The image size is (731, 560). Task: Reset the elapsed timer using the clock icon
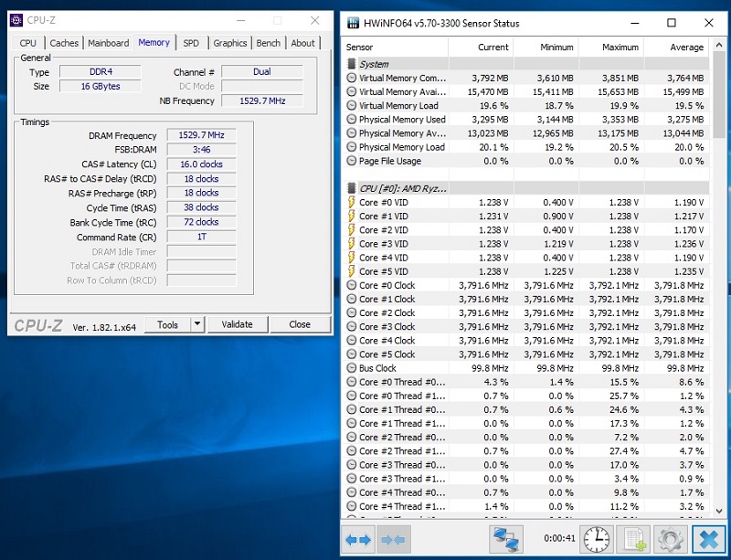[597, 540]
